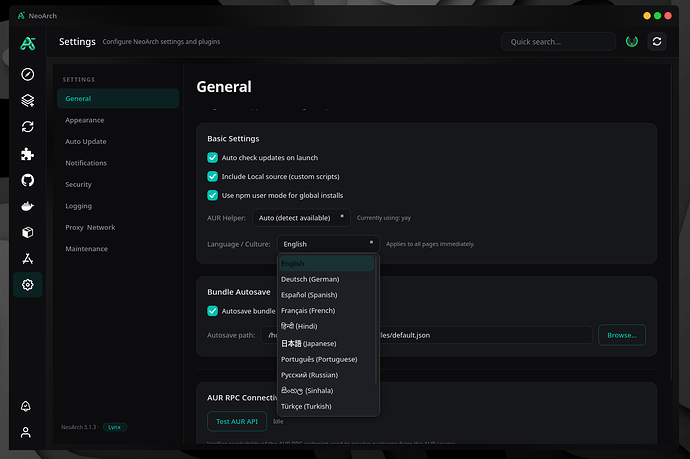Click the 'Bundle Autosave' heading
Image resolution: width=690 pixels, height=459 pixels.
pos(239,292)
